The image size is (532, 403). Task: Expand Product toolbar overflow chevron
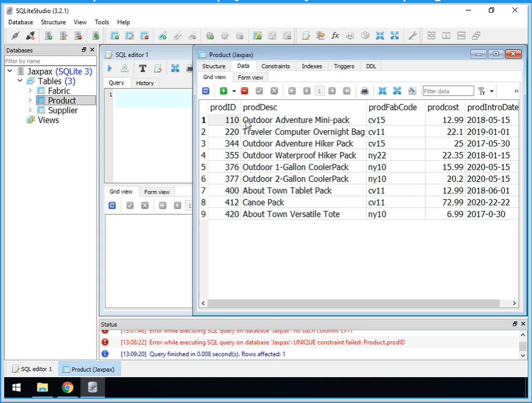pyautogui.click(x=516, y=91)
